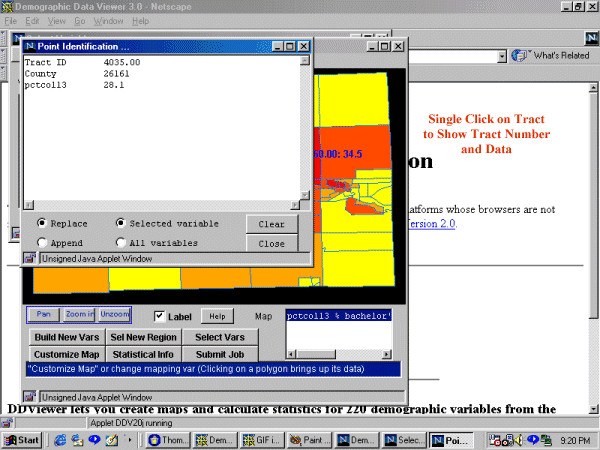Open the Window menu

click(x=109, y=20)
